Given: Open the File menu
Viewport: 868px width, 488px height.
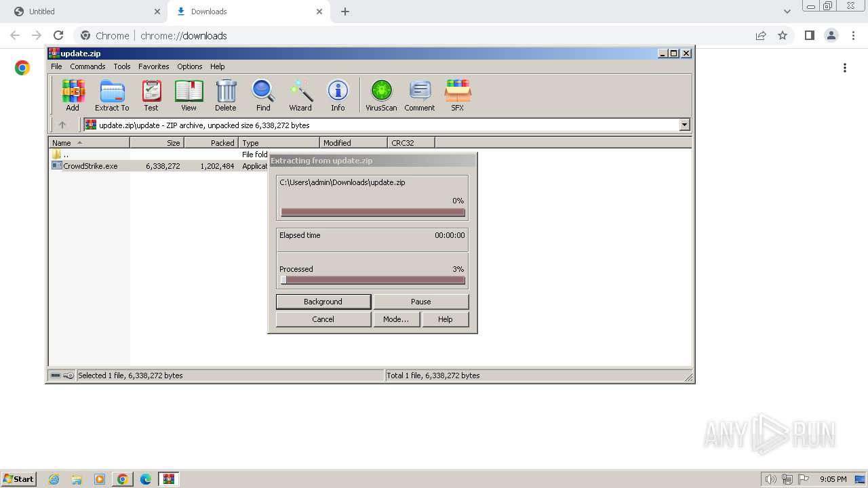Looking at the screenshot, I should 56,66.
